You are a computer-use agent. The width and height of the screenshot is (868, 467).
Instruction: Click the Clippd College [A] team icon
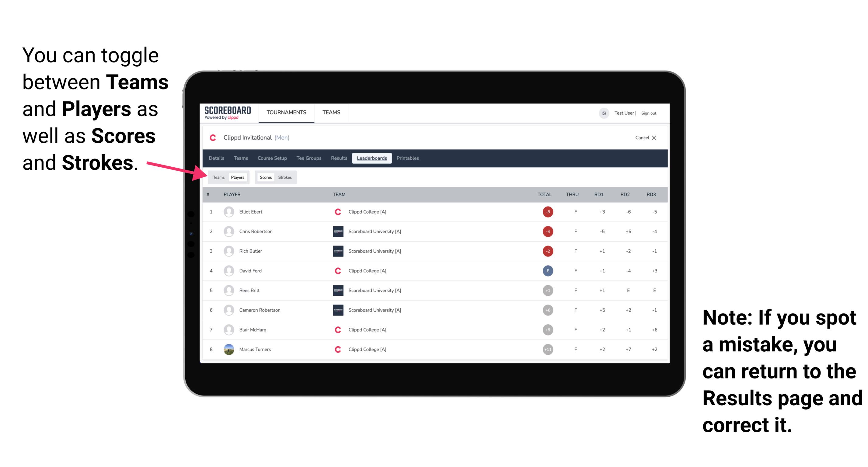tap(336, 212)
